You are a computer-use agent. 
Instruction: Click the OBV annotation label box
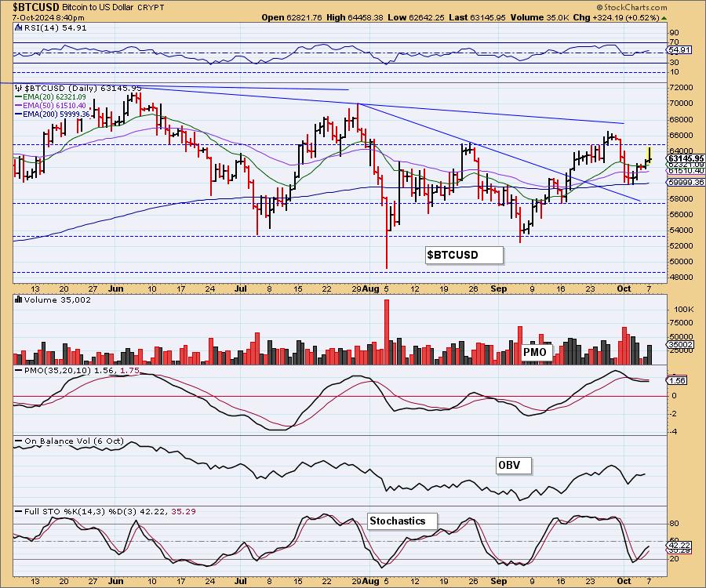click(513, 465)
